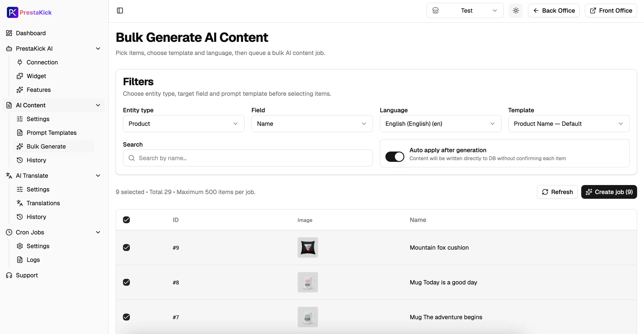Uncheck the Mug Today is a good day checkbox
The width and height of the screenshot is (644, 334).
click(126, 282)
